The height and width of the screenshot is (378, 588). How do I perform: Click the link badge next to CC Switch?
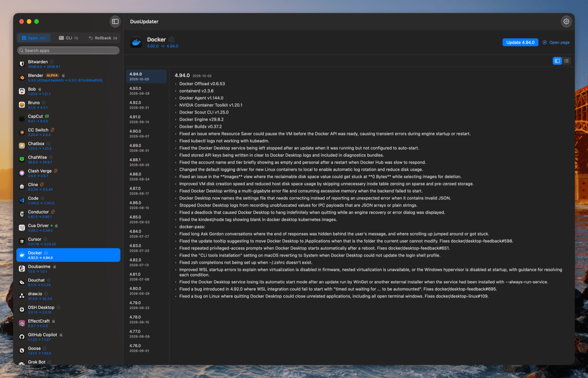point(52,130)
